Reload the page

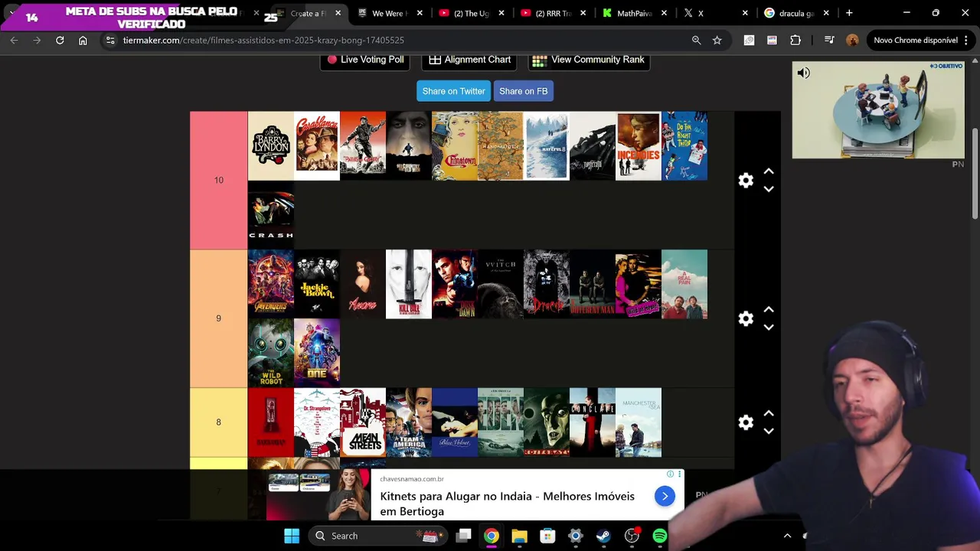tap(60, 40)
